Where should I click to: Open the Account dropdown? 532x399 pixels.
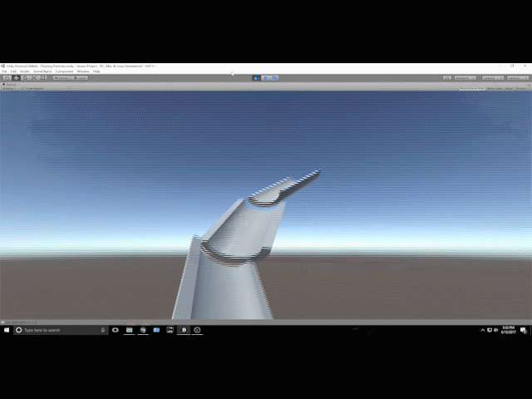click(465, 78)
